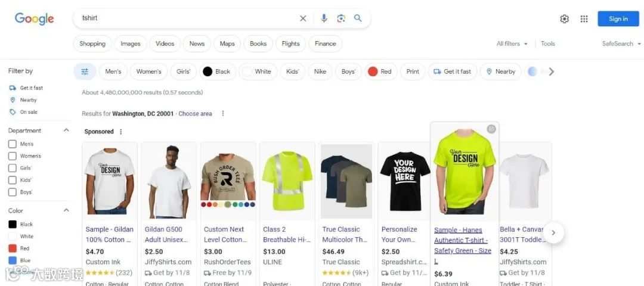Start voice search with microphone icon
This screenshot has height=286, width=644.
coord(324,18)
